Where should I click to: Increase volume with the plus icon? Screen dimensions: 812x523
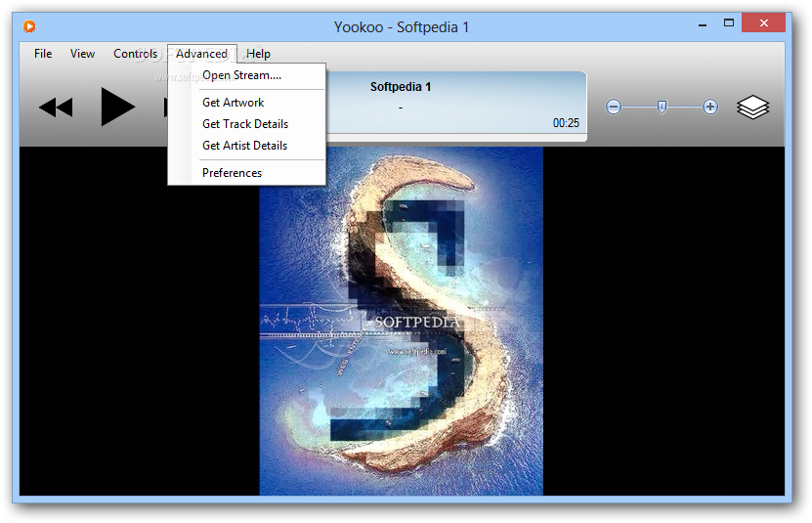click(710, 107)
